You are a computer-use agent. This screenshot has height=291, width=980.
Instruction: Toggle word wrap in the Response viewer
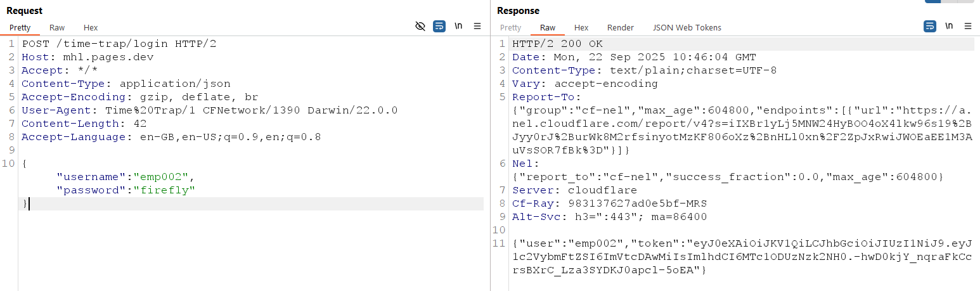(929, 26)
